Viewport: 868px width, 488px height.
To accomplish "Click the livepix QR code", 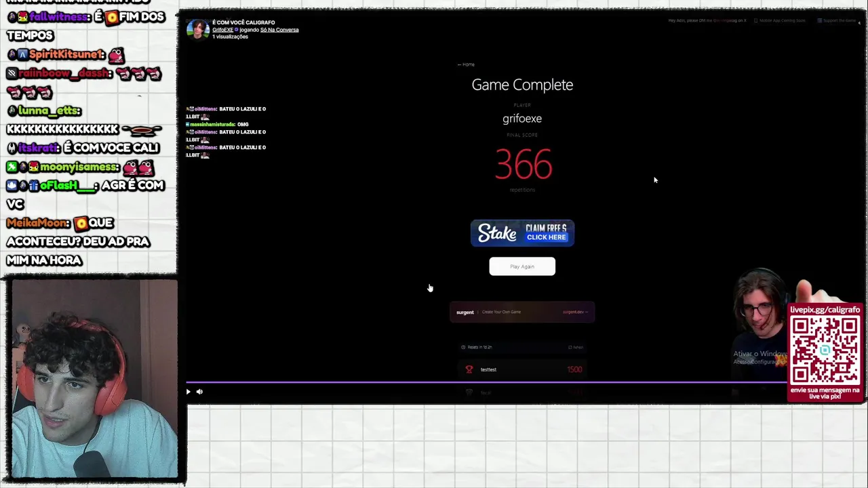I will pyautogui.click(x=825, y=350).
